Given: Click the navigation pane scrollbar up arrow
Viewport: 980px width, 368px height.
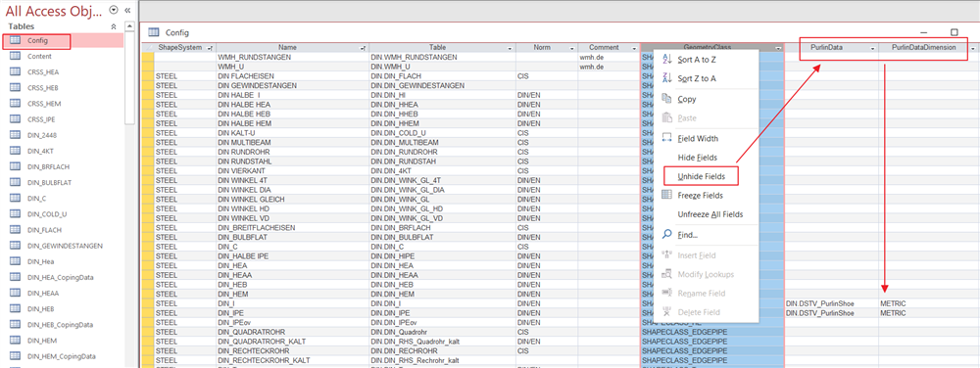Looking at the screenshot, I should click(130, 26).
